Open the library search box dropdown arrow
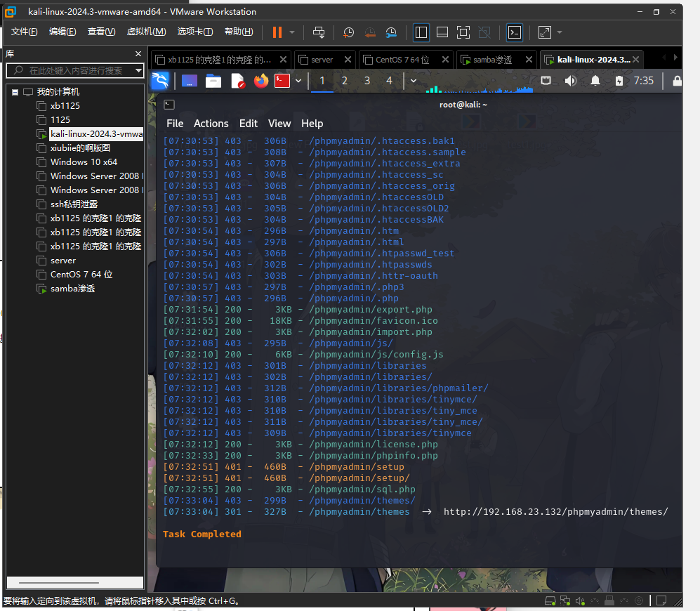The height and width of the screenshot is (611, 700). click(x=138, y=71)
